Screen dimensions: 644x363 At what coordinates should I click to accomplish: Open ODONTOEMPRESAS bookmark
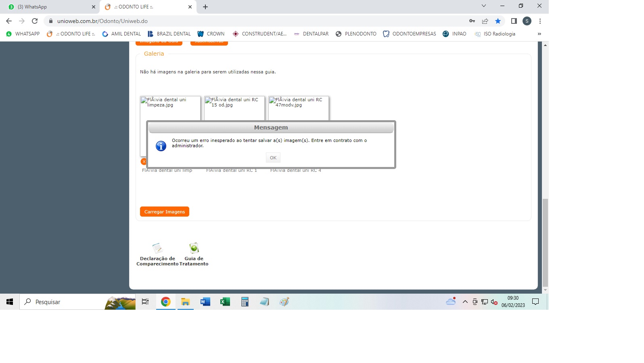pos(410,34)
